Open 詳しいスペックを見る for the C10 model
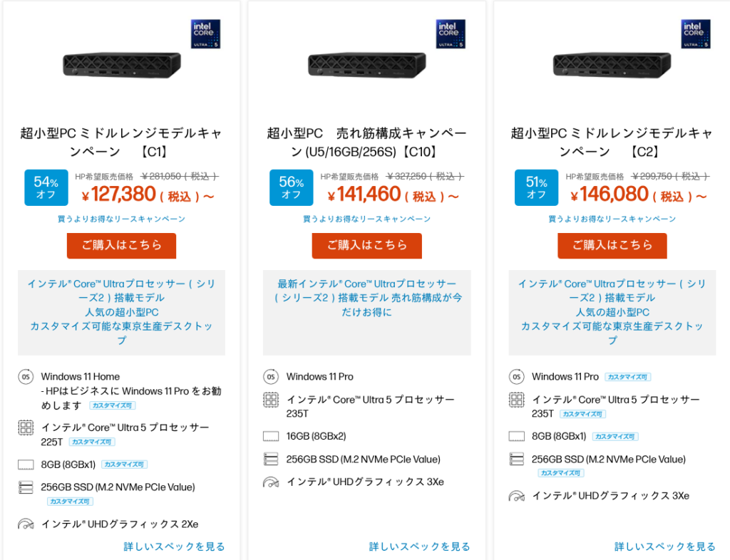730x560 pixels. 419,546
